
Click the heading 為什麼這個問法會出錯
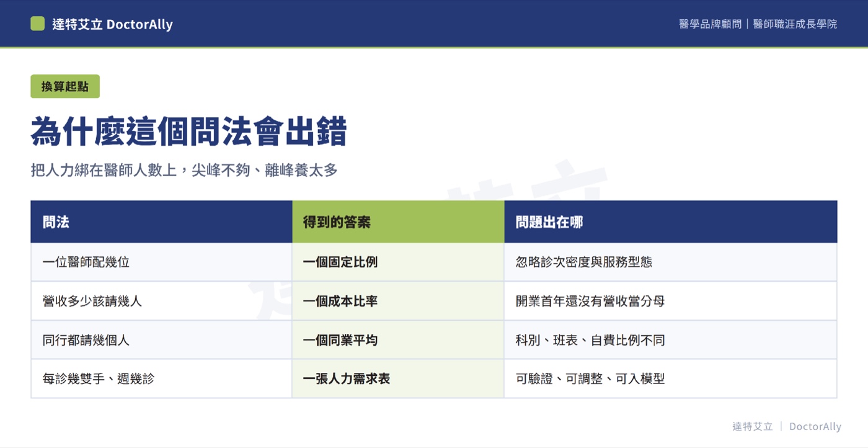[188, 131]
